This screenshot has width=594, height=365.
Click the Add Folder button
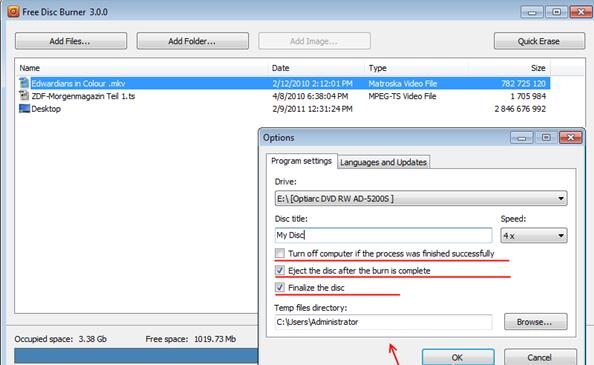[192, 41]
